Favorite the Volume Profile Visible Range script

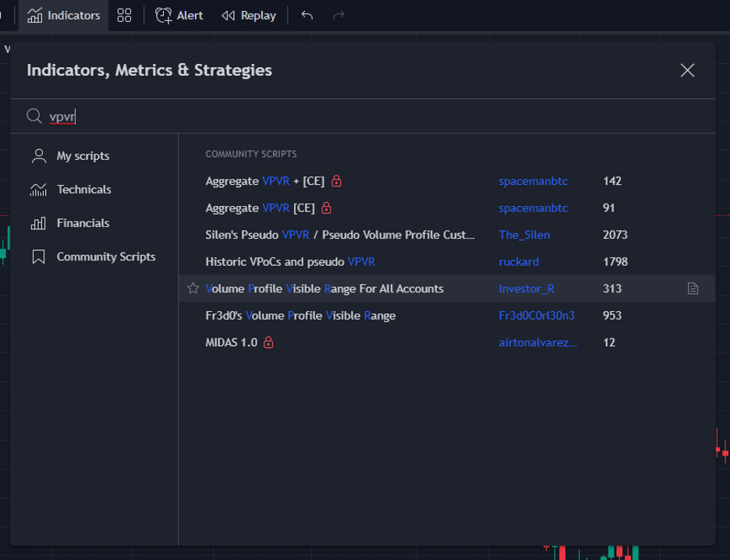(x=193, y=289)
